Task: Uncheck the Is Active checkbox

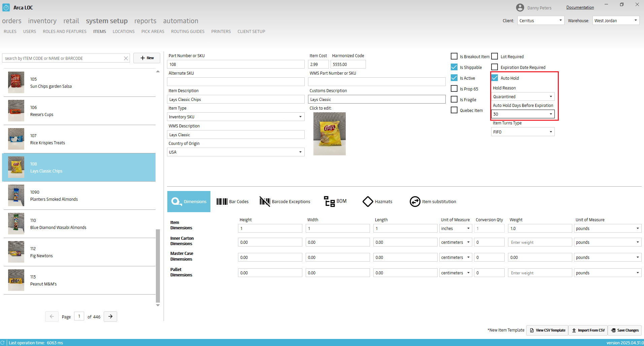Action: coord(454,78)
